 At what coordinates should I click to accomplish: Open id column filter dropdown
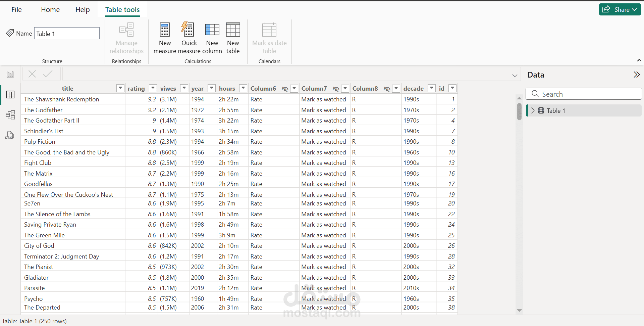point(452,88)
